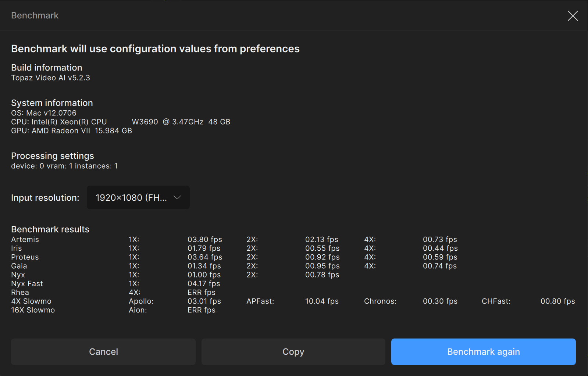The width and height of the screenshot is (588, 376).
Task: Select the Rhea row label
Action: (x=20, y=293)
